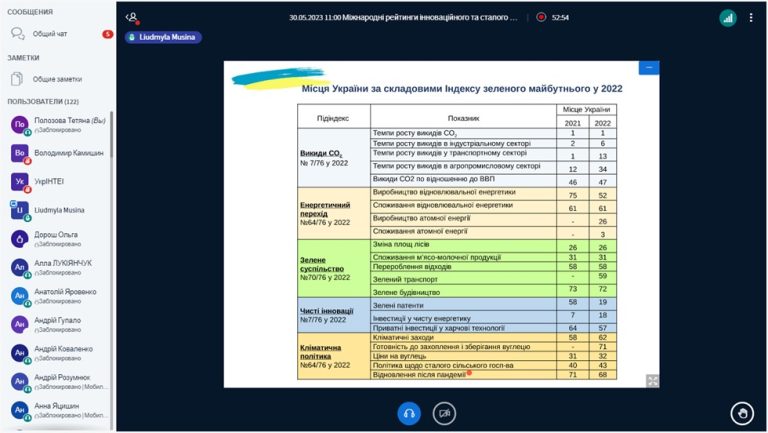Click the session title in the top bar
Image resolution: width=768 pixels, height=433 pixels.
tap(403, 17)
